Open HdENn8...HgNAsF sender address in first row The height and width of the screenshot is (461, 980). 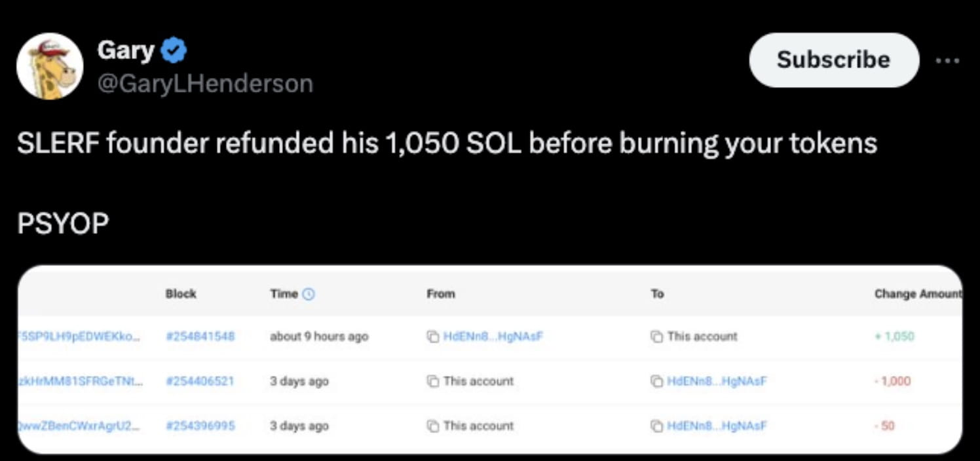493,337
